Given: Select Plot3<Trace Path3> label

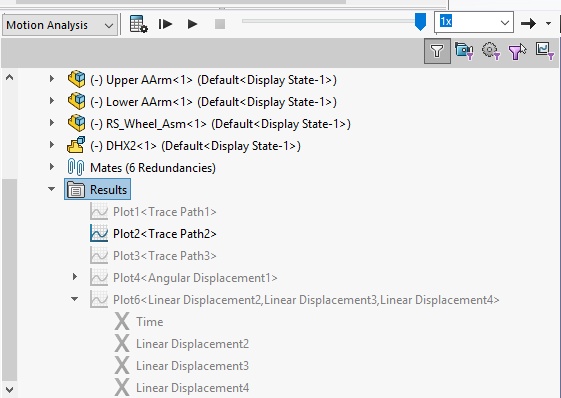Looking at the screenshot, I should pyautogui.click(x=165, y=256).
